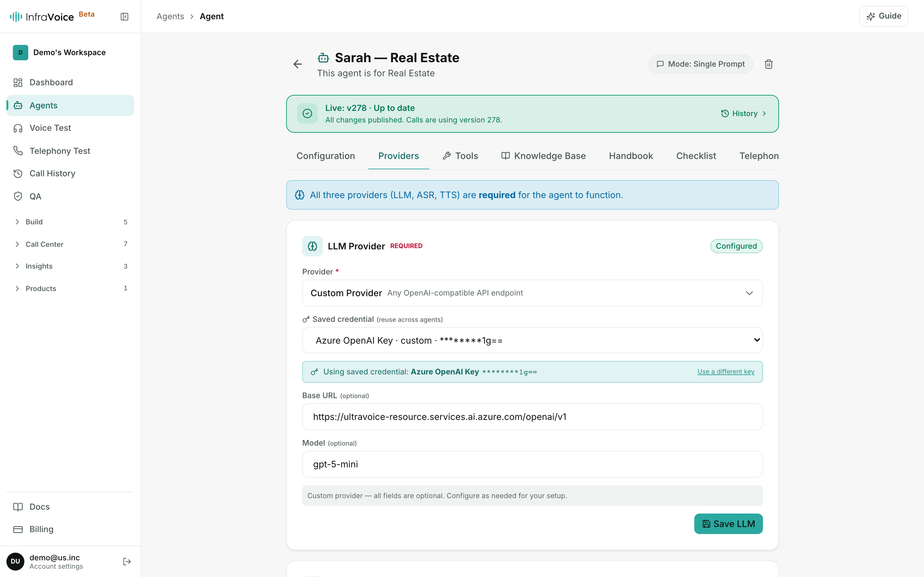Viewport: 924px width, 577px height.
Task: Click the Save LLM button
Action: pos(728,523)
